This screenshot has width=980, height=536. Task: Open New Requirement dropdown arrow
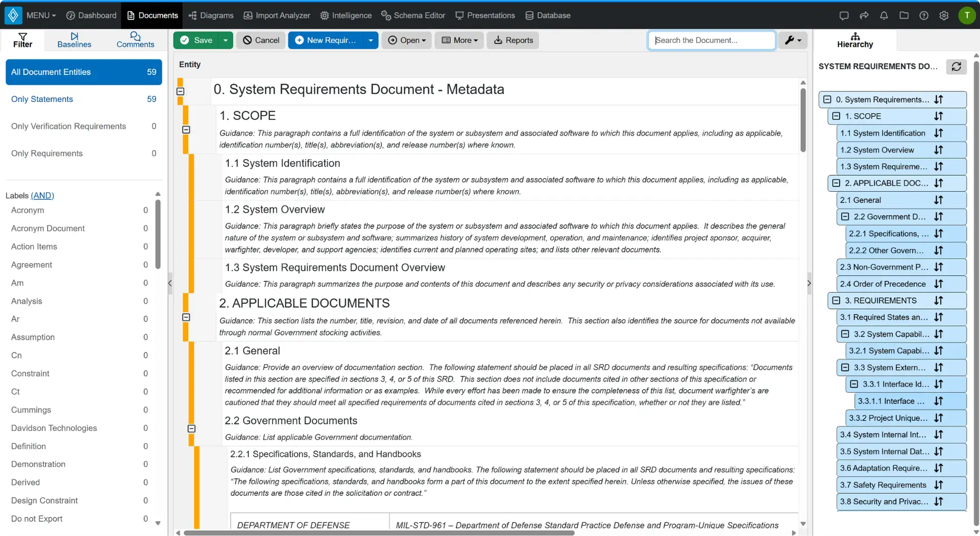click(371, 40)
